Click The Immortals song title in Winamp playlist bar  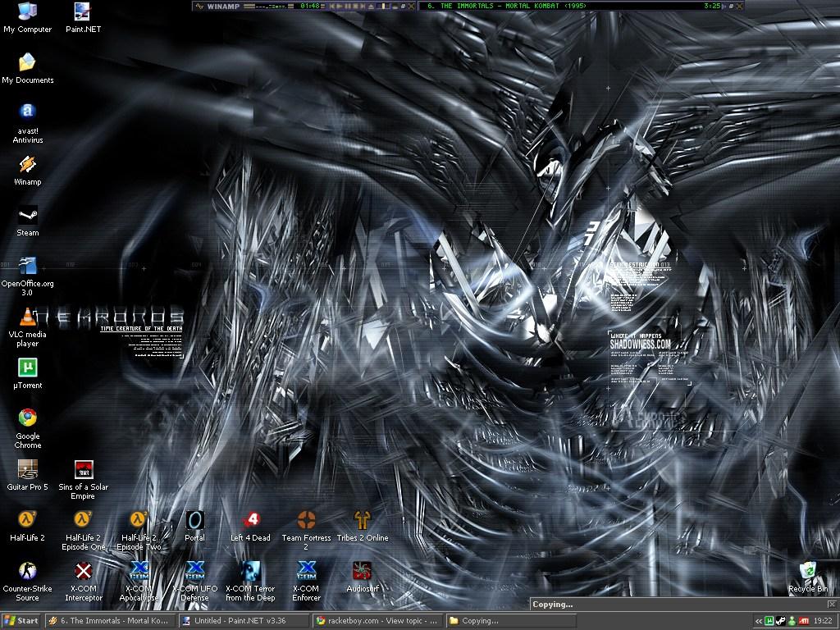tap(507, 6)
